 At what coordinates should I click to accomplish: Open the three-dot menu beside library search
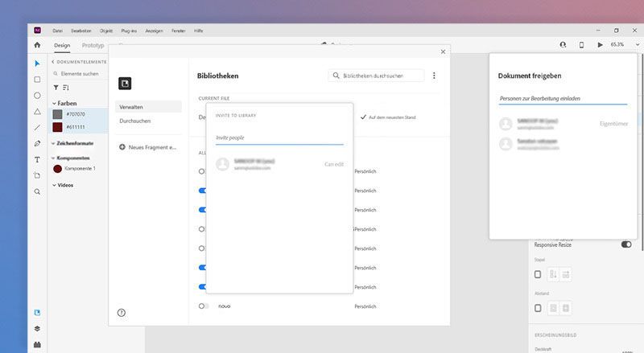click(434, 76)
